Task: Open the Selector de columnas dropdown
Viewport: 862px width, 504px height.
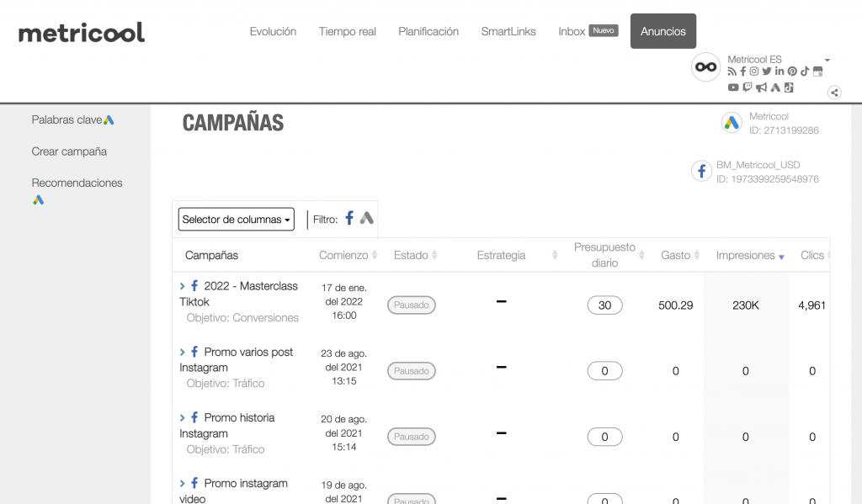Action: (x=237, y=220)
